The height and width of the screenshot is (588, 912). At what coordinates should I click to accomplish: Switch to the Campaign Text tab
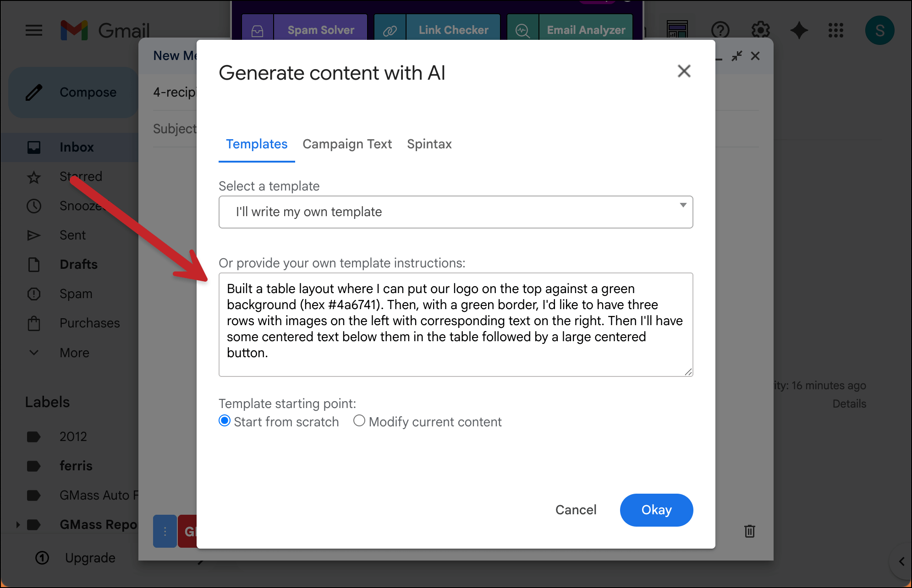click(x=347, y=144)
